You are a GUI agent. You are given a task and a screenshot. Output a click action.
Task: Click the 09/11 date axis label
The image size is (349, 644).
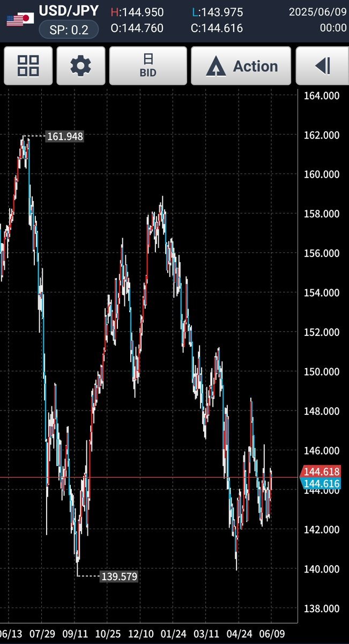coord(75,633)
